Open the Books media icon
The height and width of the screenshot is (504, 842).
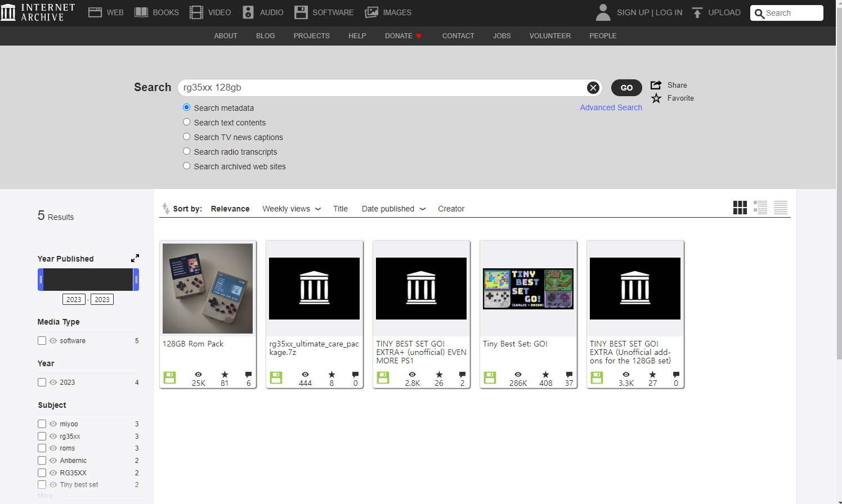pos(141,12)
